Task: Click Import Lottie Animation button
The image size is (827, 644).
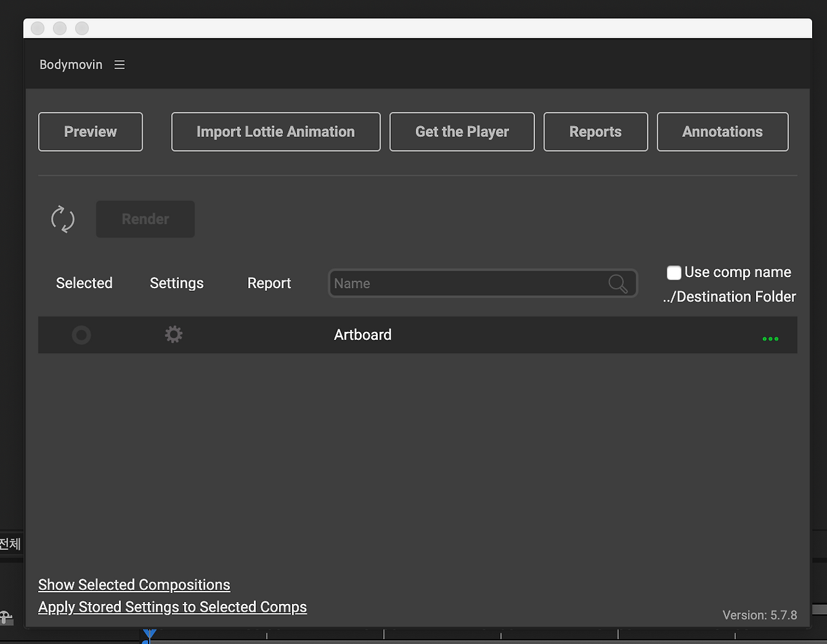Action: (x=276, y=132)
